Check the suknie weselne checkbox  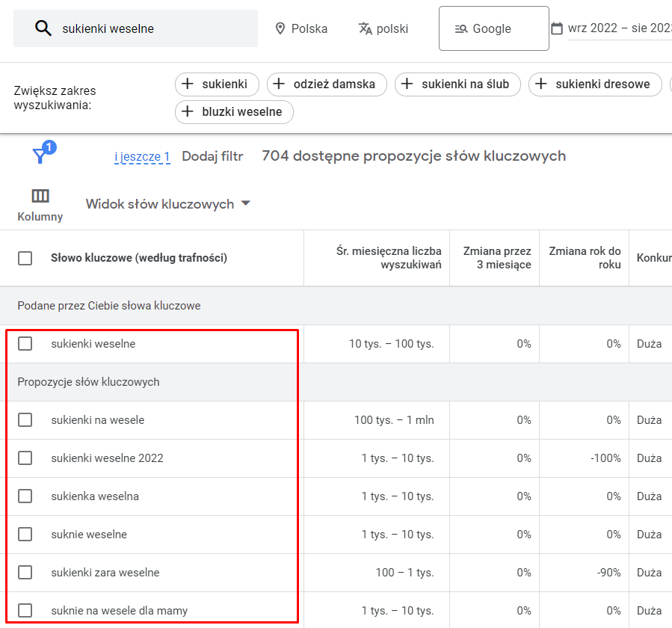click(x=25, y=535)
